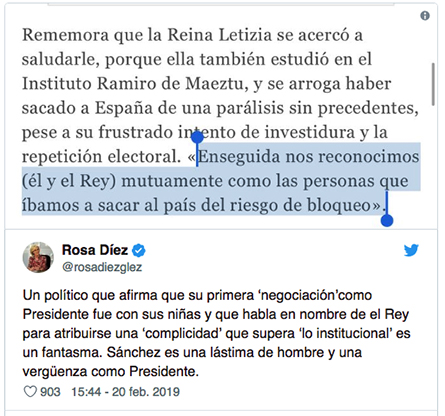Like the tweet via heart icon
Image resolution: width=445 pixels, height=416 pixels.
click(30, 392)
